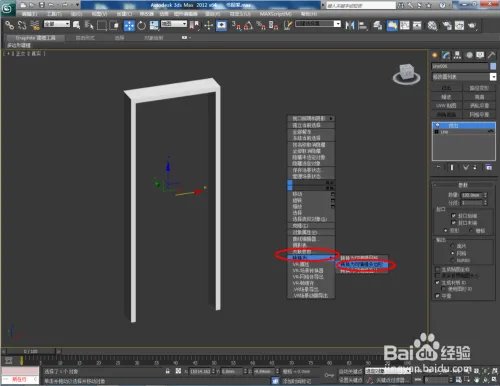500x386 pixels.
Task: Toggle the 3D Snaps icon
Action: coord(236,25)
